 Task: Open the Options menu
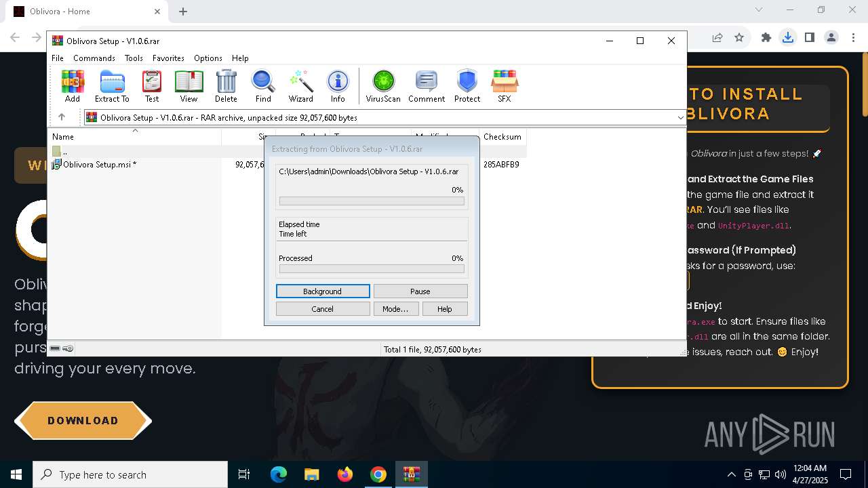(208, 58)
